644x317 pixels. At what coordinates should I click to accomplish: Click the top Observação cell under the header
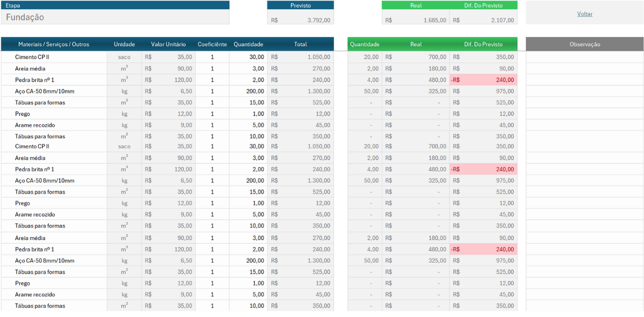click(x=585, y=57)
